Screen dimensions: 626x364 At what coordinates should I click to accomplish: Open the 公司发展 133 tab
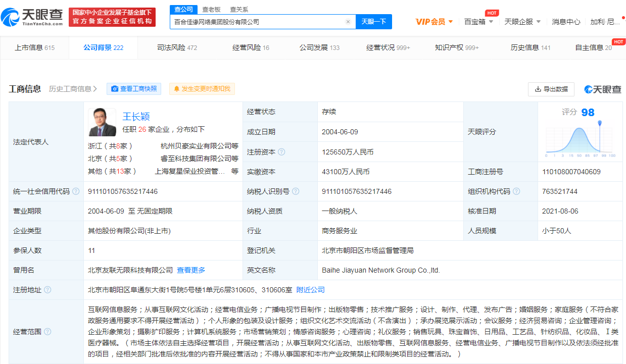tap(319, 47)
